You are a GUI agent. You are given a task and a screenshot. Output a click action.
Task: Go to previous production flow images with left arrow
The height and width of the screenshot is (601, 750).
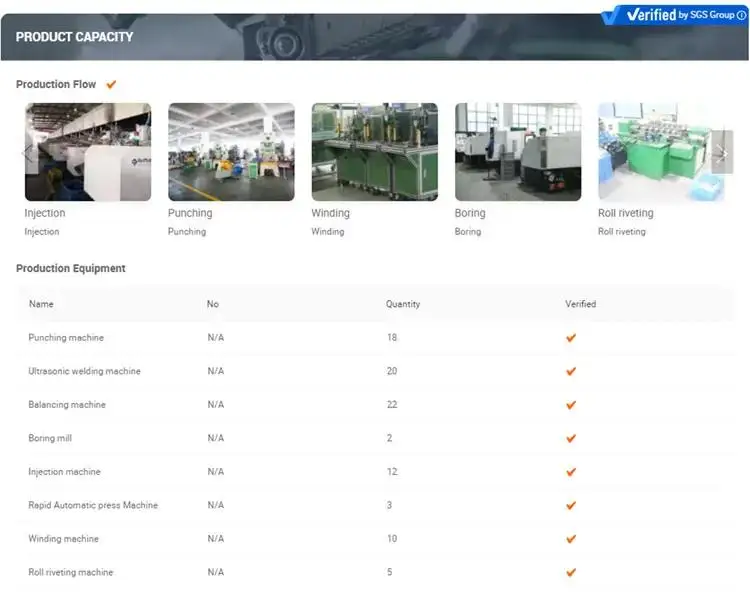[28, 152]
